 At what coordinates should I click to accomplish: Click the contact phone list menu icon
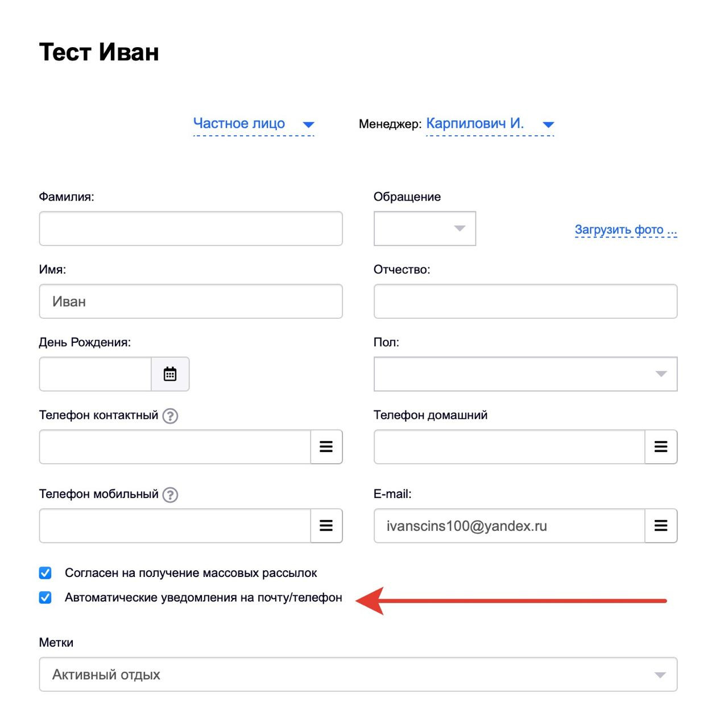coord(326,447)
